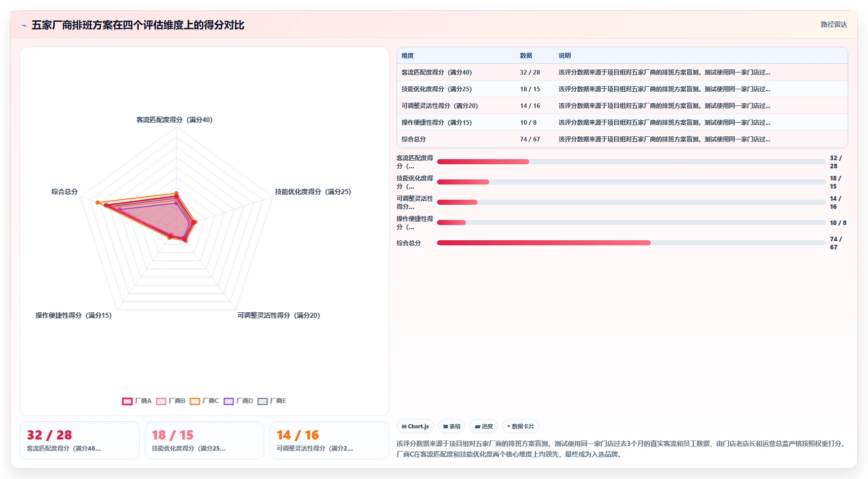
Task: Toggle the 厂商A legend entry
Action: pyautogui.click(x=137, y=401)
